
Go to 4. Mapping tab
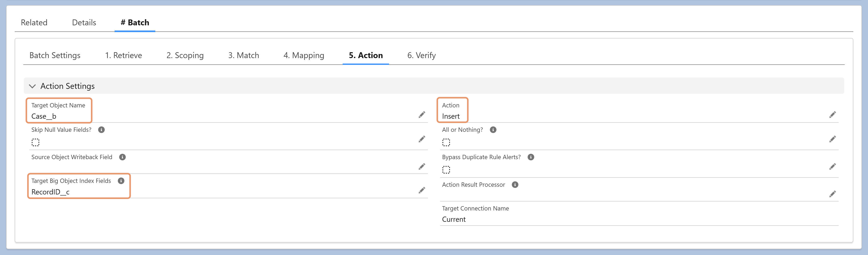[x=304, y=55]
